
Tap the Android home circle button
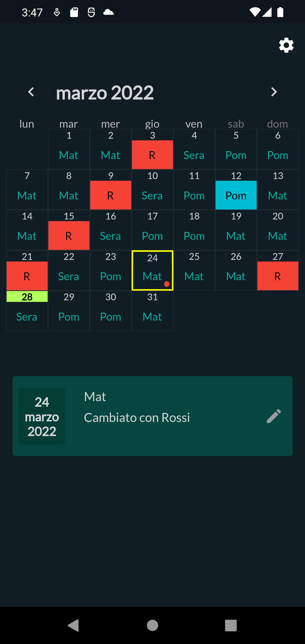pos(152,625)
